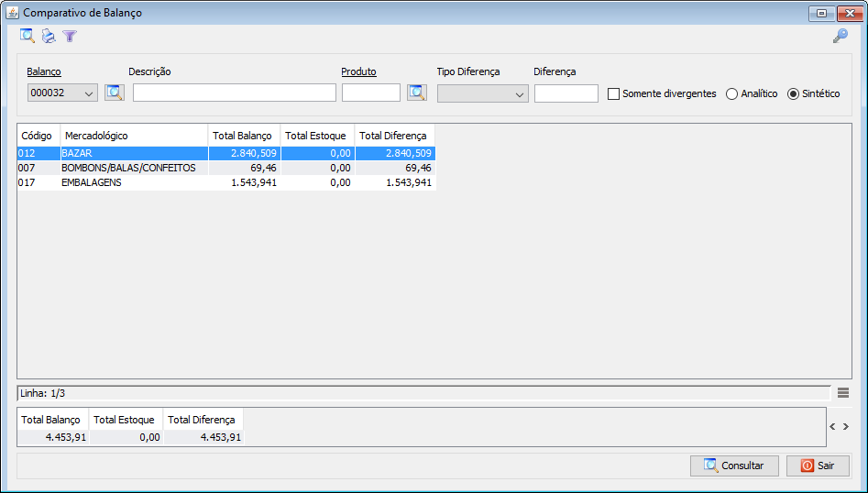The height and width of the screenshot is (493, 868).
Task: Click the filter funnel toolbar icon
Action: point(70,37)
